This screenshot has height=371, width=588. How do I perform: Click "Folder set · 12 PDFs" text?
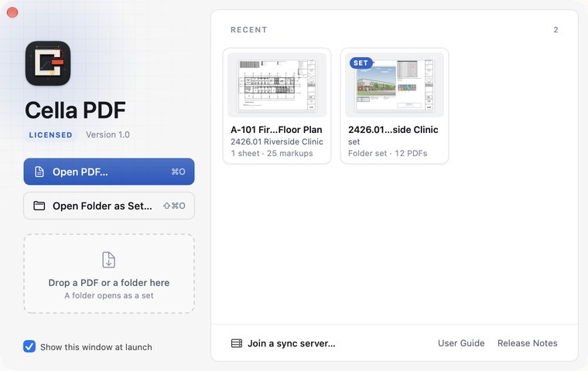(388, 153)
